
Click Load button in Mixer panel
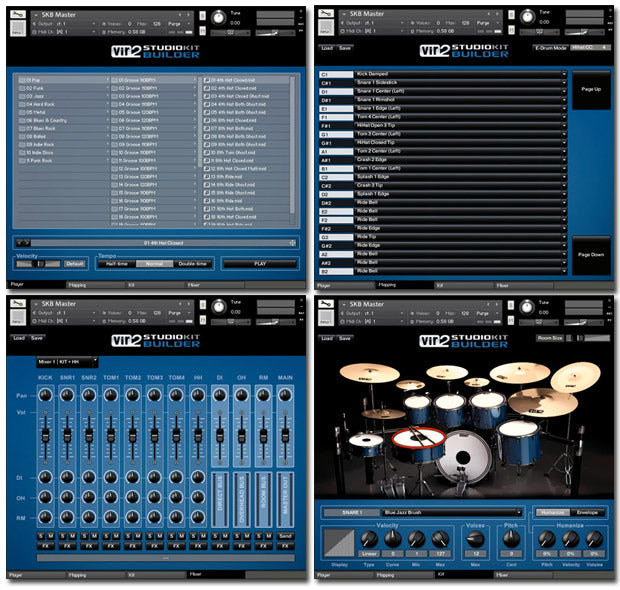[x=19, y=338]
